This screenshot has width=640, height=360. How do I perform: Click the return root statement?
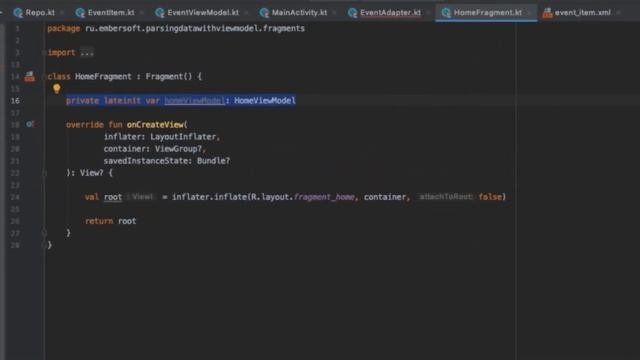(x=111, y=221)
